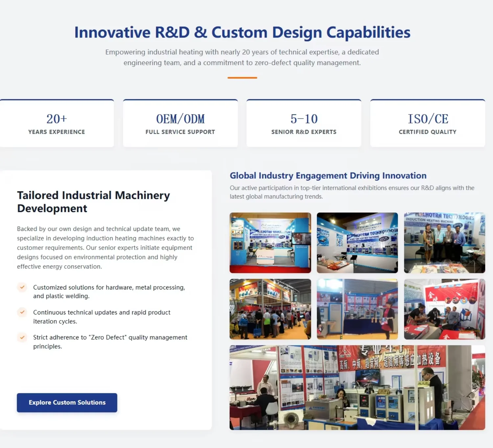The height and width of the screenshot is (448, 493).
Task: Open the wide photo with Chinese banner and machines
Action: point(357,387)
